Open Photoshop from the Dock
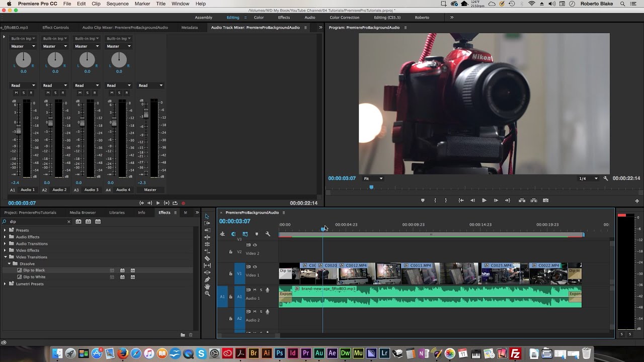 tap(280, 353)
